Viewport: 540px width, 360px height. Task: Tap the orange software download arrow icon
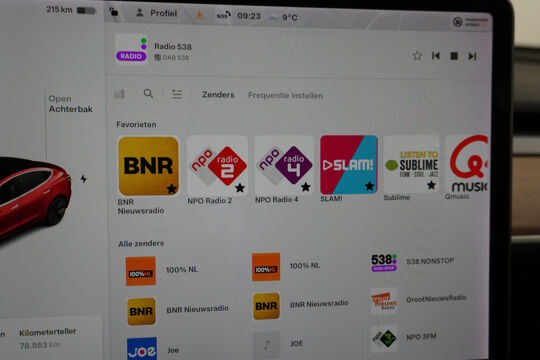click(x=199, y=14)
